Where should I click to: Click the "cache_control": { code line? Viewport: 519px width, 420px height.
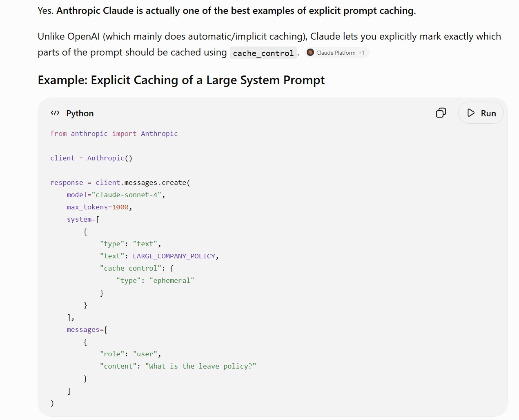(137, 268)
